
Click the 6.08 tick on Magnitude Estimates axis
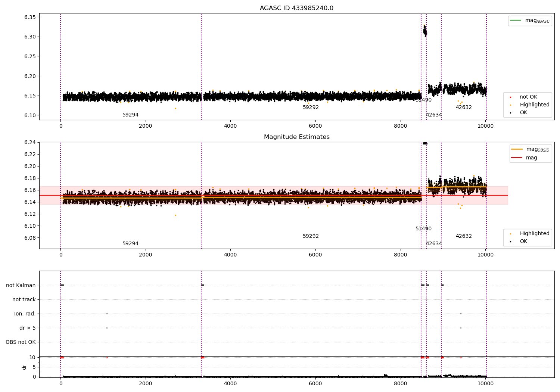pos(30,238)
